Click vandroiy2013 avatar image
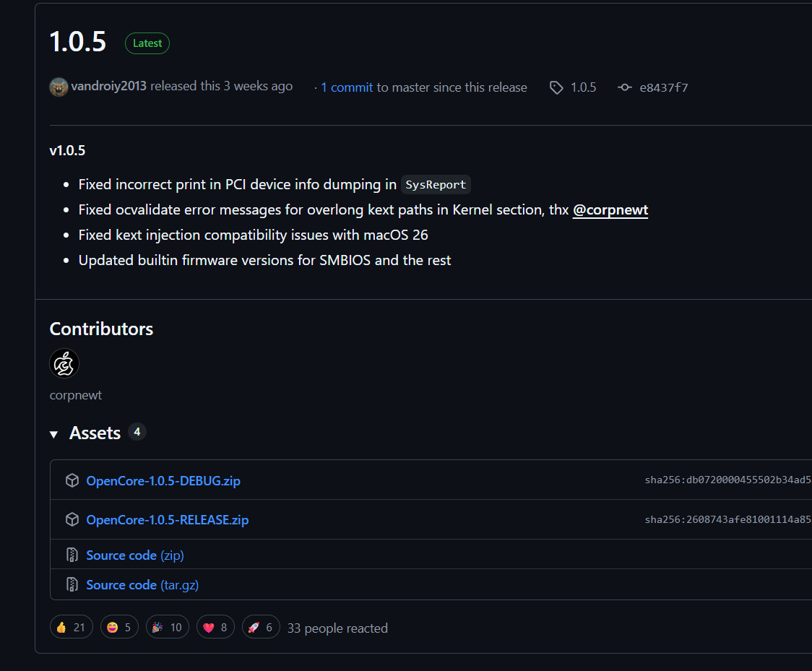 coord(59,87)
